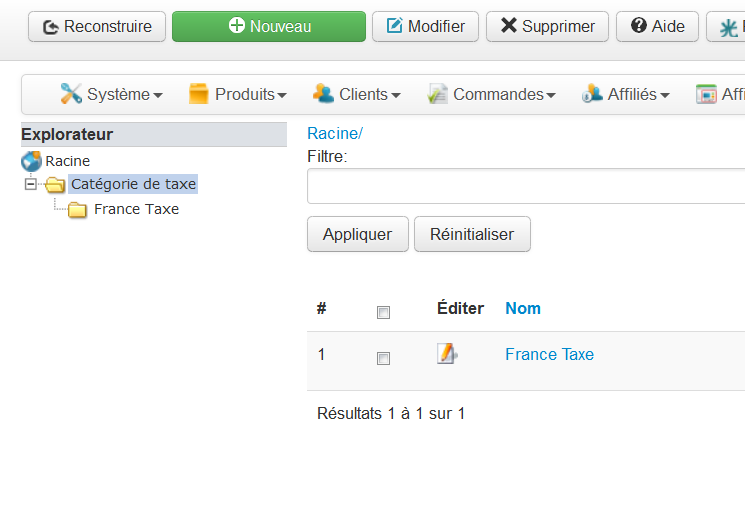Click the Clients people icon
Screen dimensions: 745x522
323,94
